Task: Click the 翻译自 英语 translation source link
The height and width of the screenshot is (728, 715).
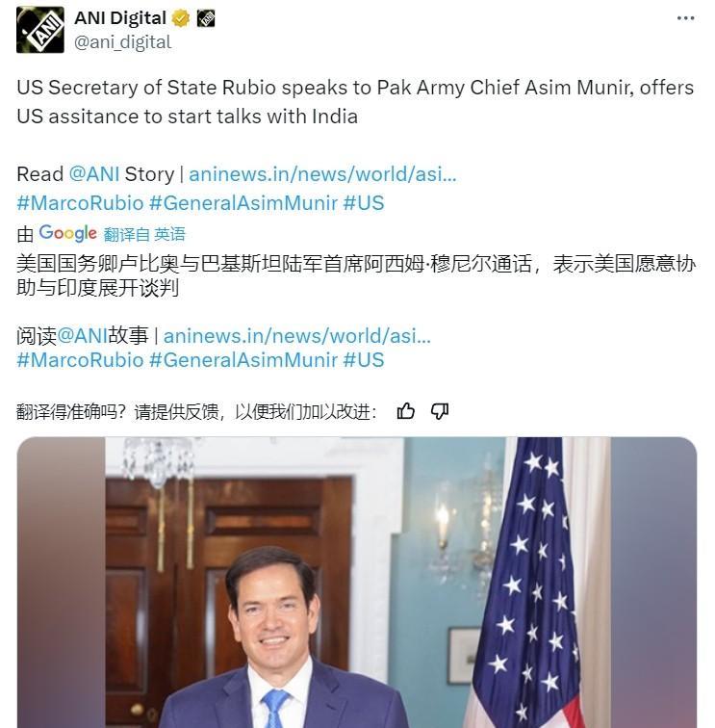Action: coord(144,234)
